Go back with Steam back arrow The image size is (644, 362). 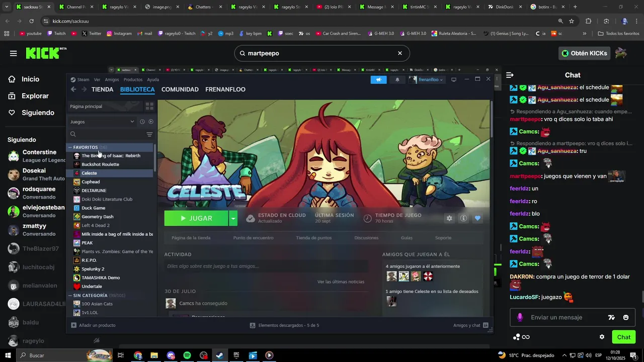(x=73, y=89)
